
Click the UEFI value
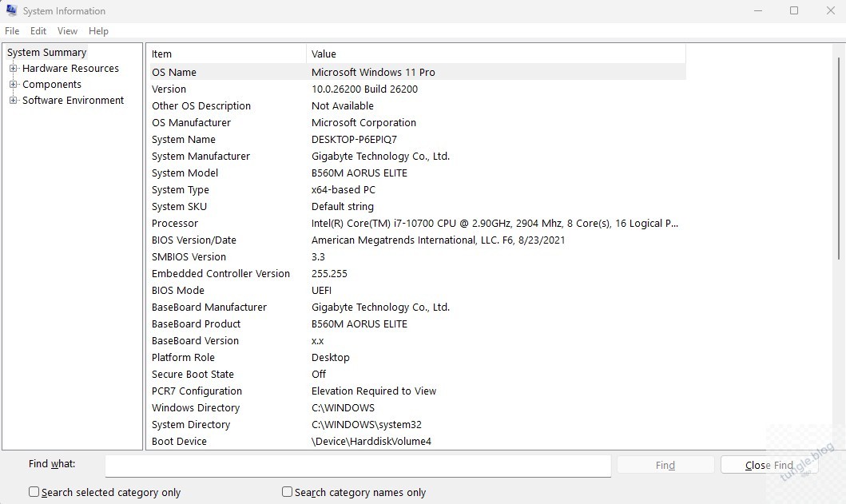322,290
